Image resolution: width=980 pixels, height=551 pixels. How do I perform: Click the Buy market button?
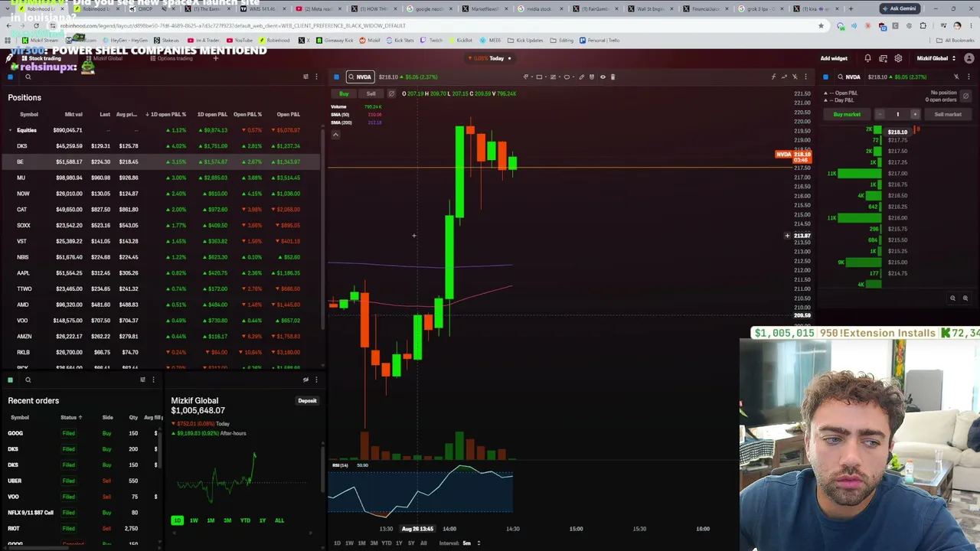(847, 114)
